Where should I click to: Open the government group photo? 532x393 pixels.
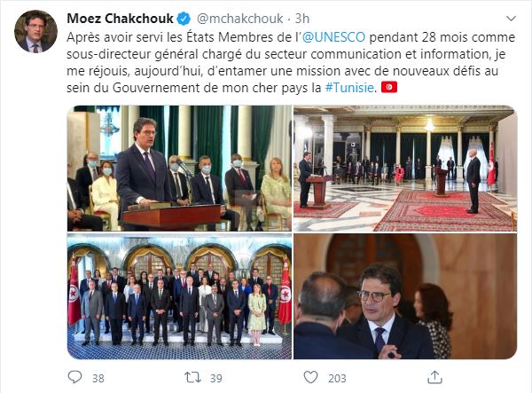(179, 296)
